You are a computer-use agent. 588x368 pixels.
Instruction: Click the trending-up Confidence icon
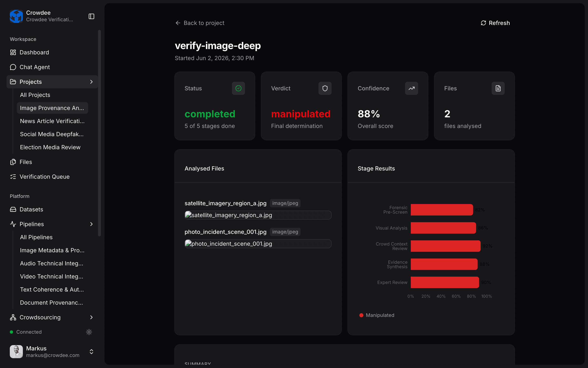point(411,88)
